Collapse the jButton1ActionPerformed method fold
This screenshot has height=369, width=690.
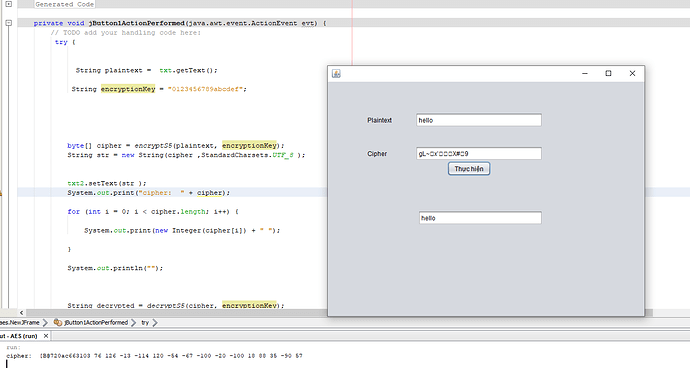coord(8,23)
